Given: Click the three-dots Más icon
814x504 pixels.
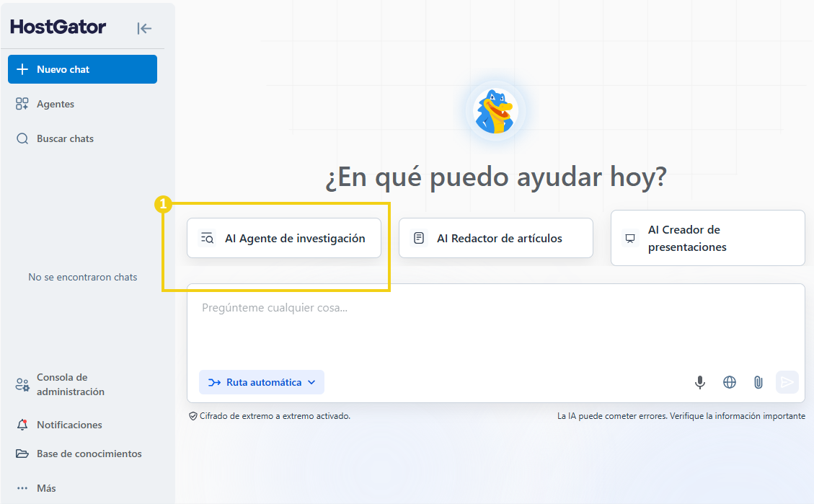Looking at the screenshot, I should [22, 488].
